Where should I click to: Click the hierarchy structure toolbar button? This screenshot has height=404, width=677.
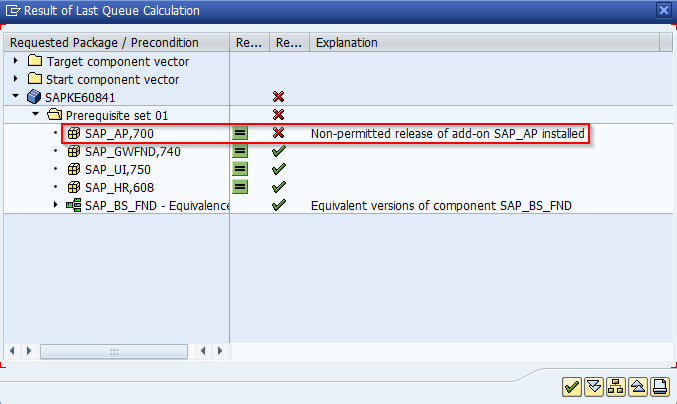616,387
